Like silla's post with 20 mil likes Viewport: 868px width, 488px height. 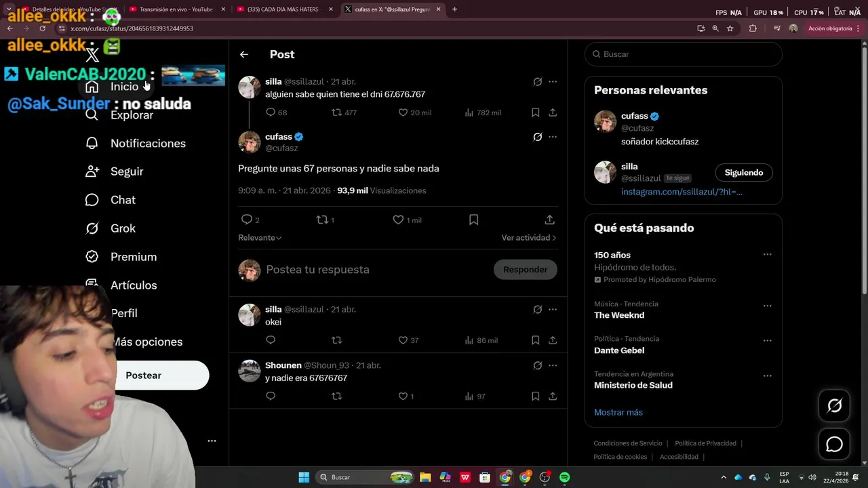pyautogui.click(x=402, y=113)
